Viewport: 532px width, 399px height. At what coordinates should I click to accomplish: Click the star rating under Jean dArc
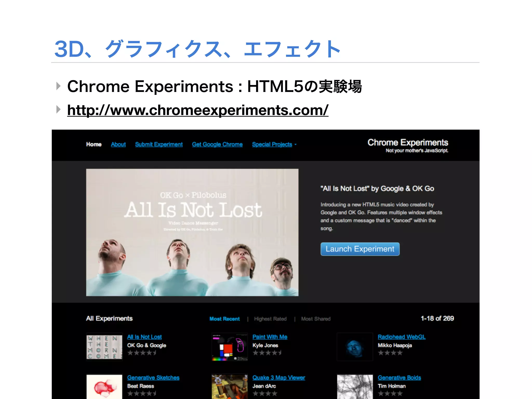pyautogui.click(x=265, y=394)
